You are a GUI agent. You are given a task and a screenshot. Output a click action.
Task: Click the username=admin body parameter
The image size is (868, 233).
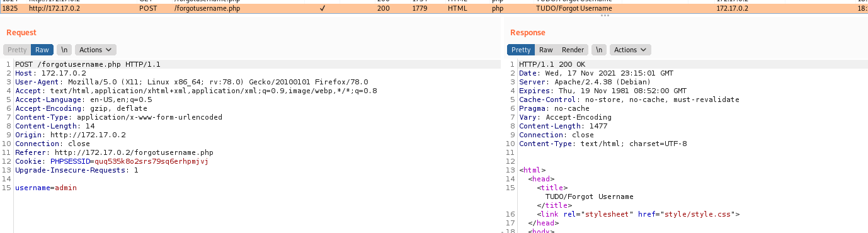46,188
